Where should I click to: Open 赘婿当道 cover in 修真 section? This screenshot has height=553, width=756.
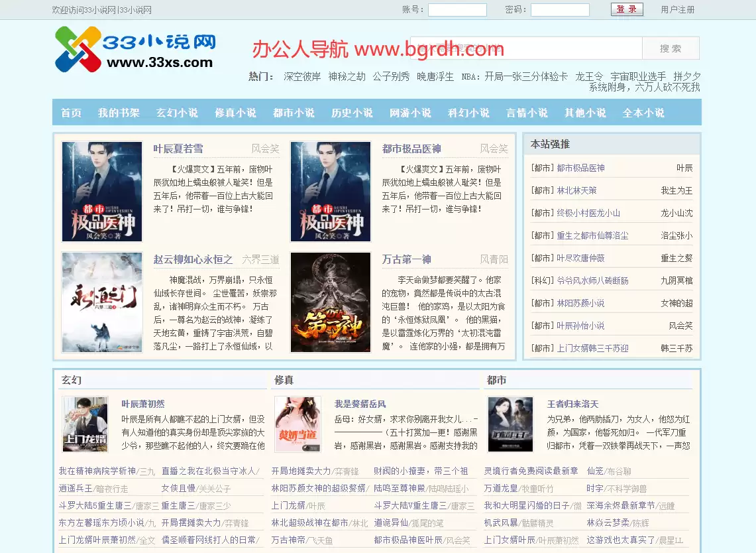[298, 424]
